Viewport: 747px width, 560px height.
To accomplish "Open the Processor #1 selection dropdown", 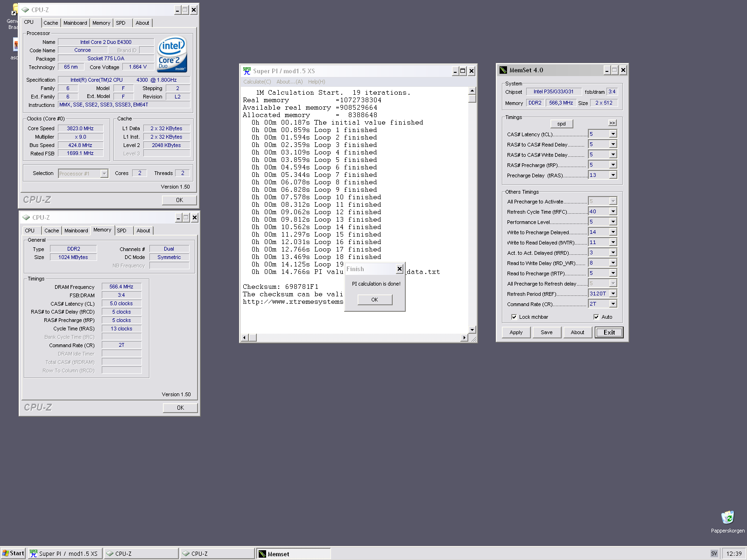I will 104,174.
